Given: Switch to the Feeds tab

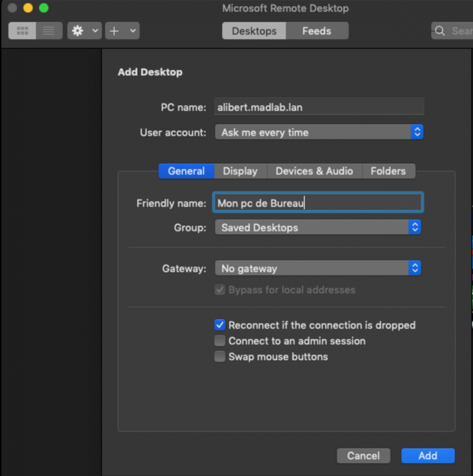Looking at the screenshot, I should pyautogui.click(x=317, y=30).
